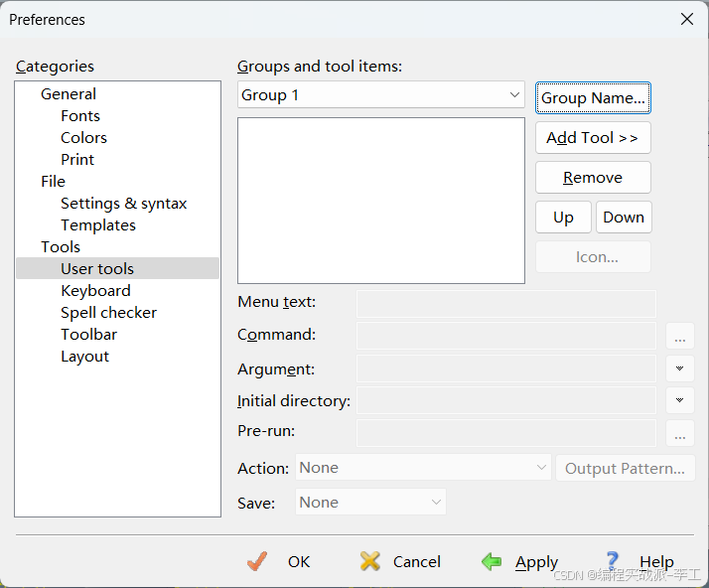Click the Menu text input field

pyautogui.click(x=506, y=304)
